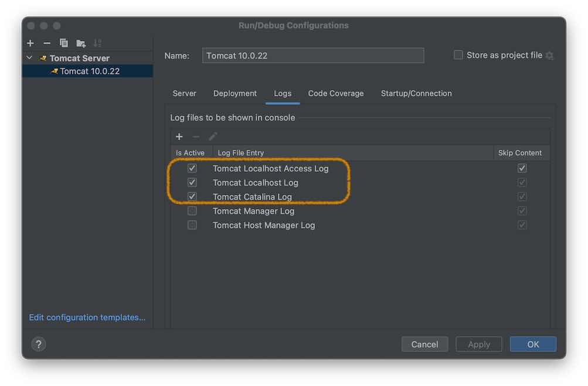This screenshot has width=588, height=386.
Task: Create a new configuration folder
Action: (x=81, y=43)
